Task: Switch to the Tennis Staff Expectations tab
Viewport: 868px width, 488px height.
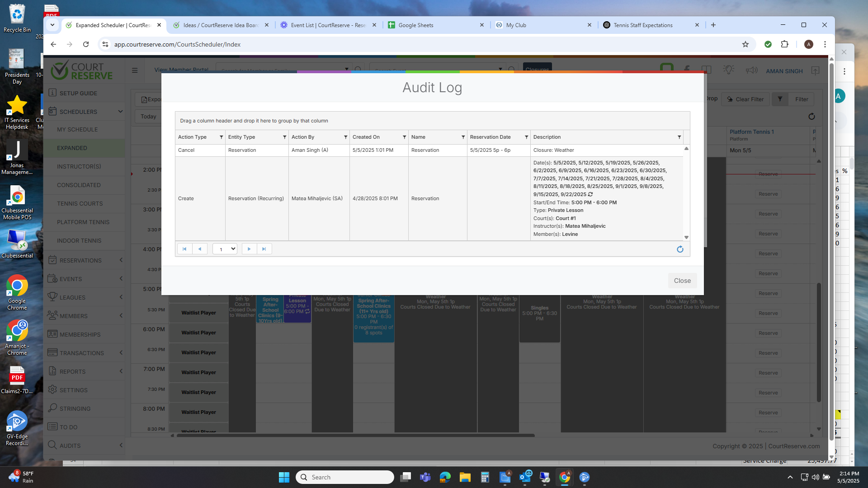Action: 642,25
